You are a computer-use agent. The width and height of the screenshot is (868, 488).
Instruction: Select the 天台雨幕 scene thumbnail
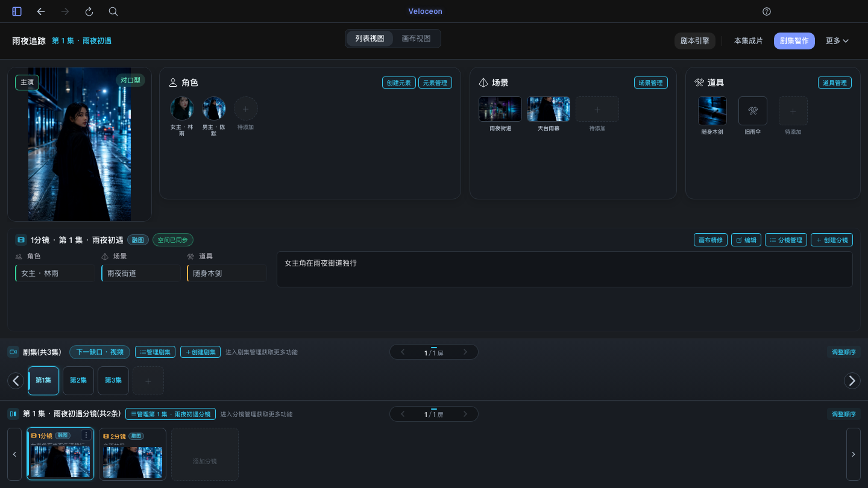coord(549,109)
